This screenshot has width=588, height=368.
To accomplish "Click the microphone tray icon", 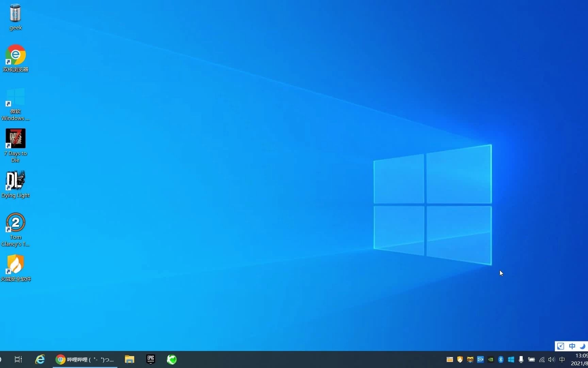I will (x=521, y=359).
